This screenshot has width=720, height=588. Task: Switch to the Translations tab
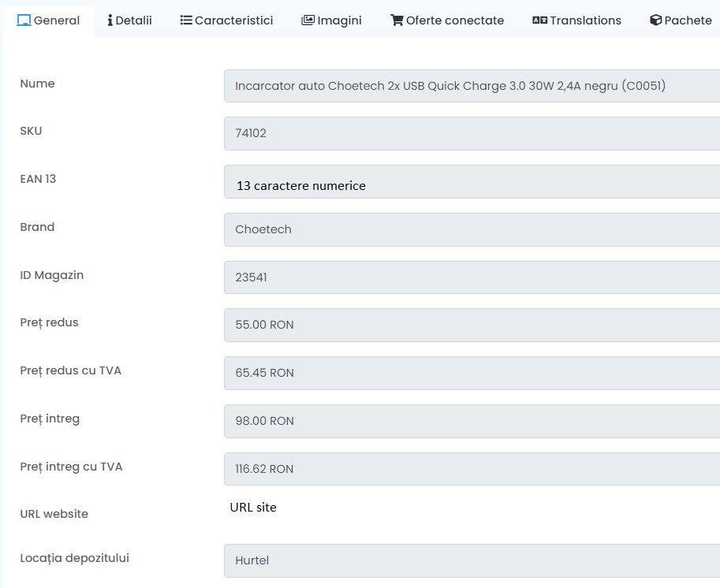pos(576,20)
